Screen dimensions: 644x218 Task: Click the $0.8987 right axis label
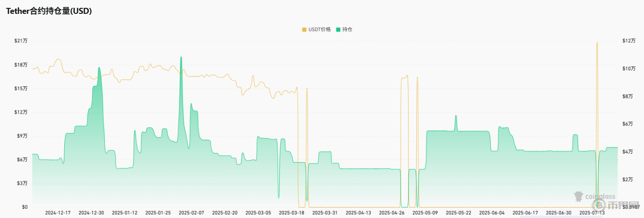(x=631, y=207)
